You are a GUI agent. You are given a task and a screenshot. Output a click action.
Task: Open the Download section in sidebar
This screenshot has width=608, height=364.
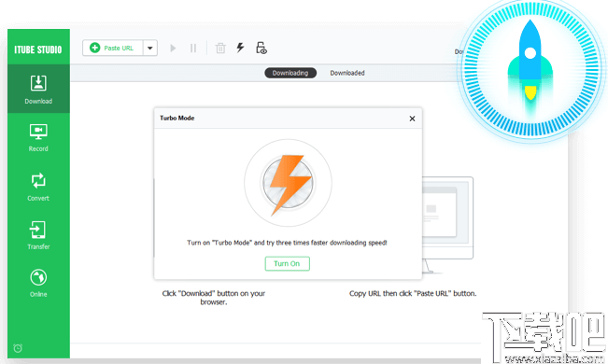point(38,90)
